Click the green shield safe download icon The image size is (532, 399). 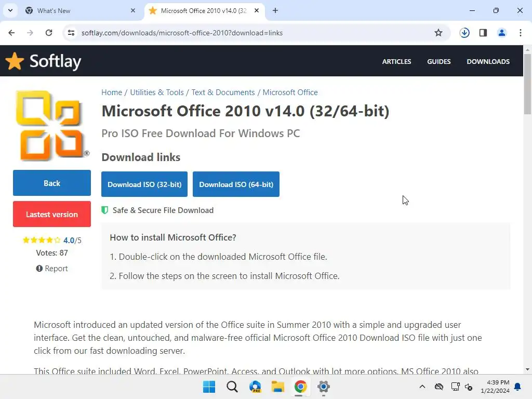click(105, 210)
